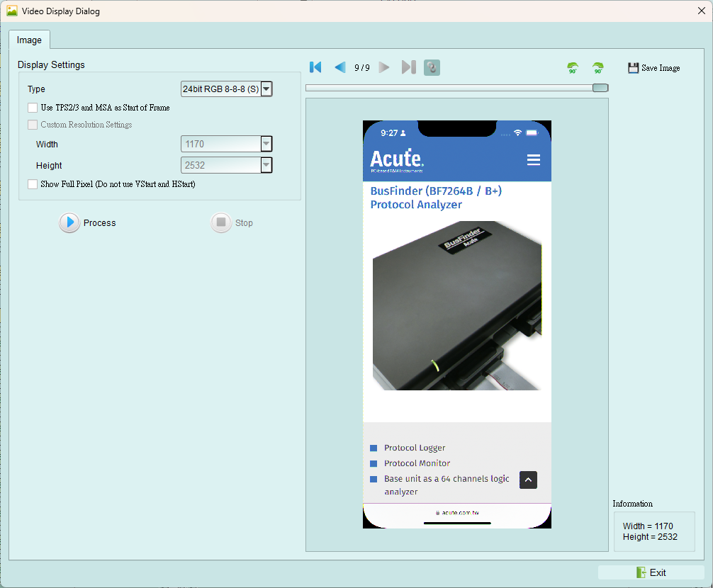
Task: Advance to the next frame arrow
Action: coord(384,67)
